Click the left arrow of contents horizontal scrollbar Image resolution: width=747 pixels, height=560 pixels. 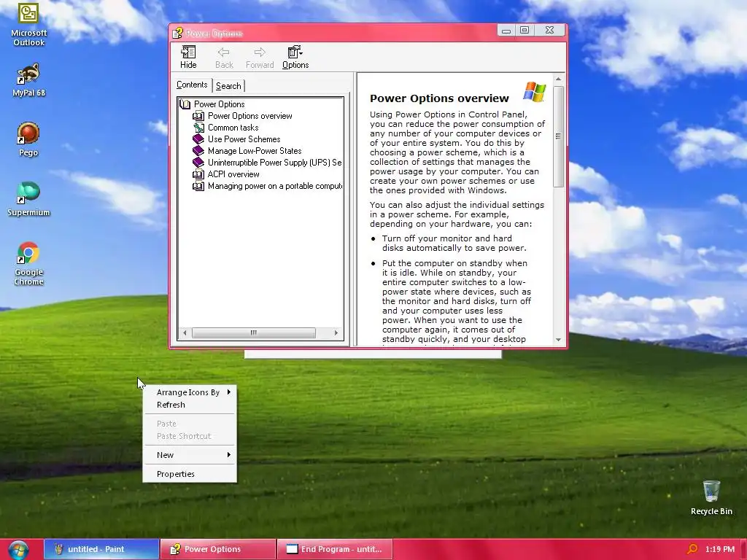[185, 332]
